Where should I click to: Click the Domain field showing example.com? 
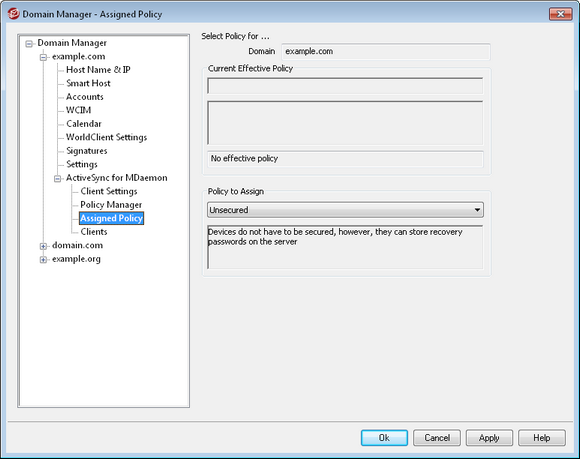[x=386, y=51]
